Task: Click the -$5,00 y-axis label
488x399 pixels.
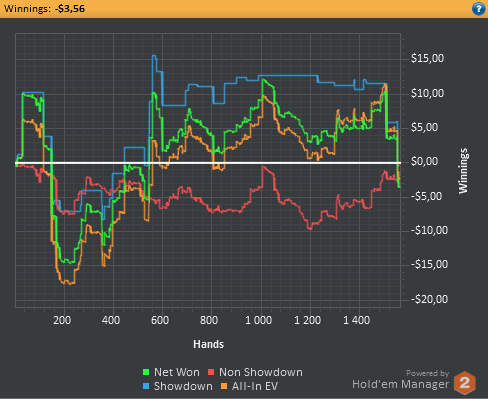Action: point(426,196)
